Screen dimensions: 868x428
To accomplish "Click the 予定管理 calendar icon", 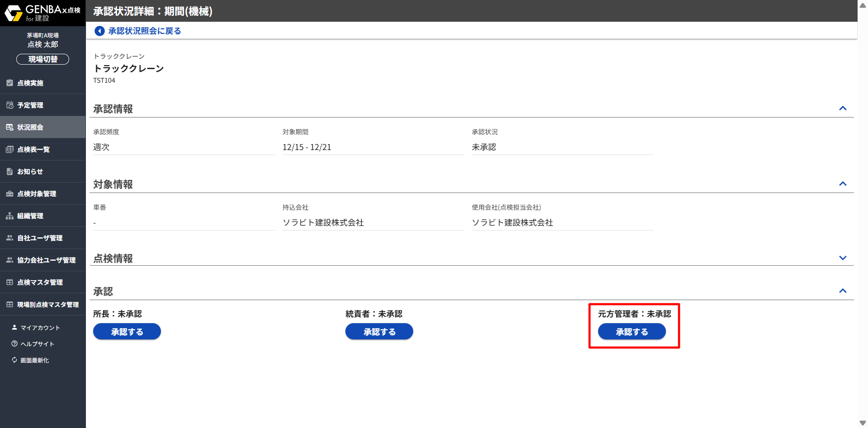I will click(9, 105).
